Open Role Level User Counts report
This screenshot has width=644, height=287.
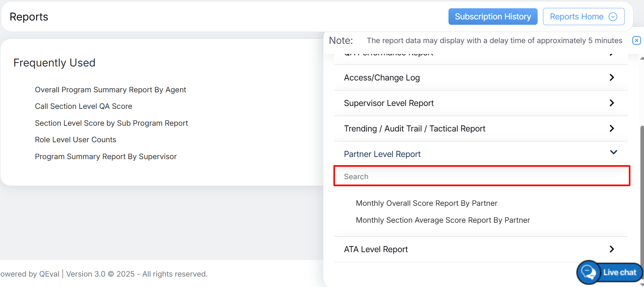(x=75, y=140)
